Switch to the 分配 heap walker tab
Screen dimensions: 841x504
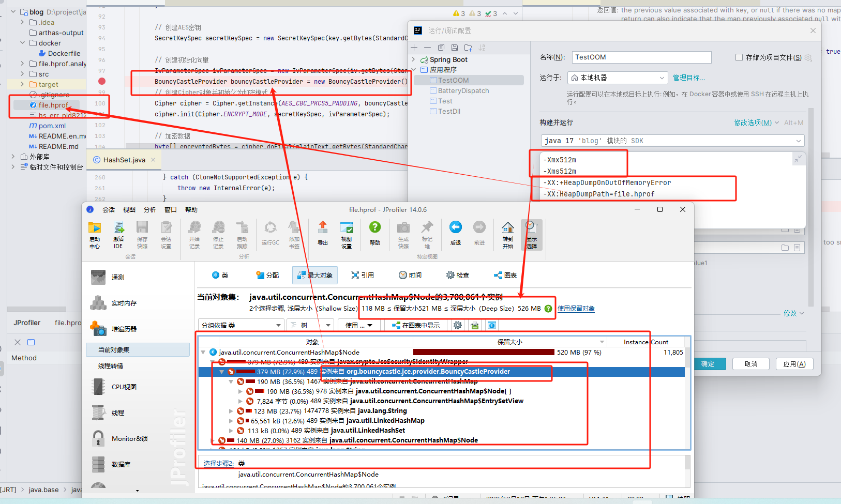tap(267, 276)
